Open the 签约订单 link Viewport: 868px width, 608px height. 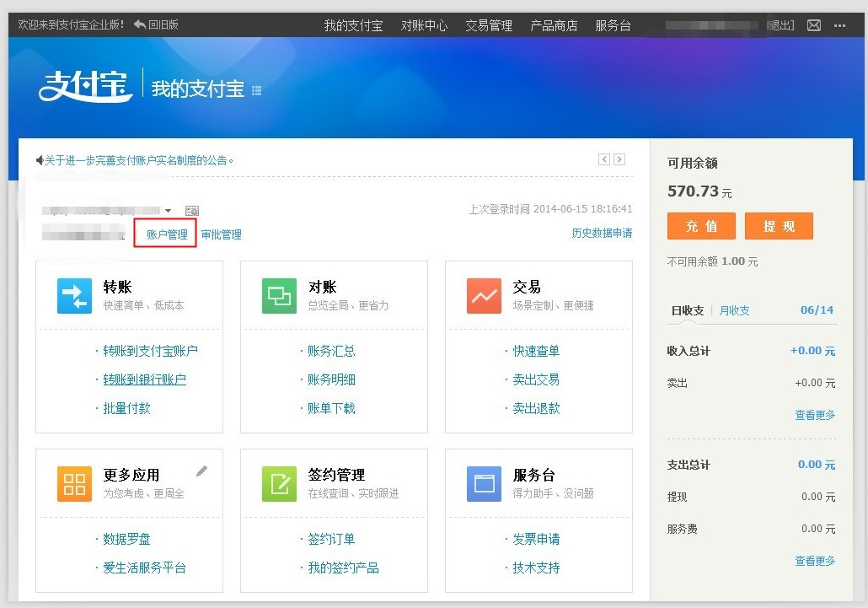(331, 540)
